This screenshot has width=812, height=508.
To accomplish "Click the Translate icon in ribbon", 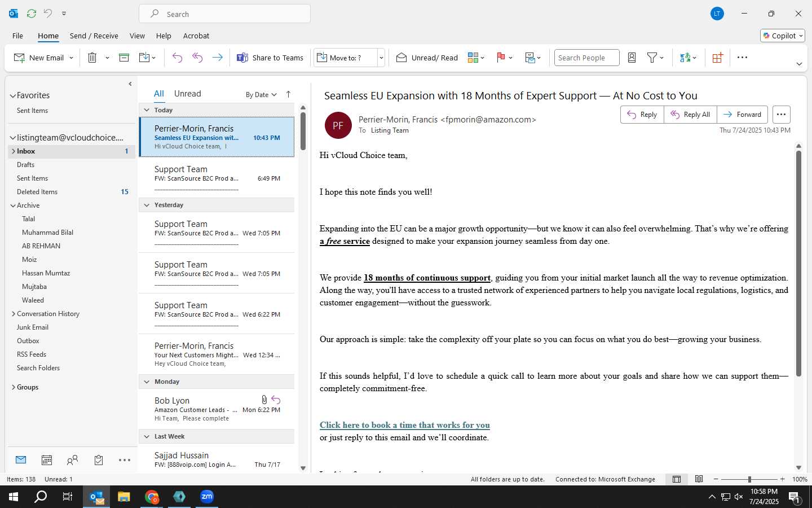I will [x=685, y=58].
